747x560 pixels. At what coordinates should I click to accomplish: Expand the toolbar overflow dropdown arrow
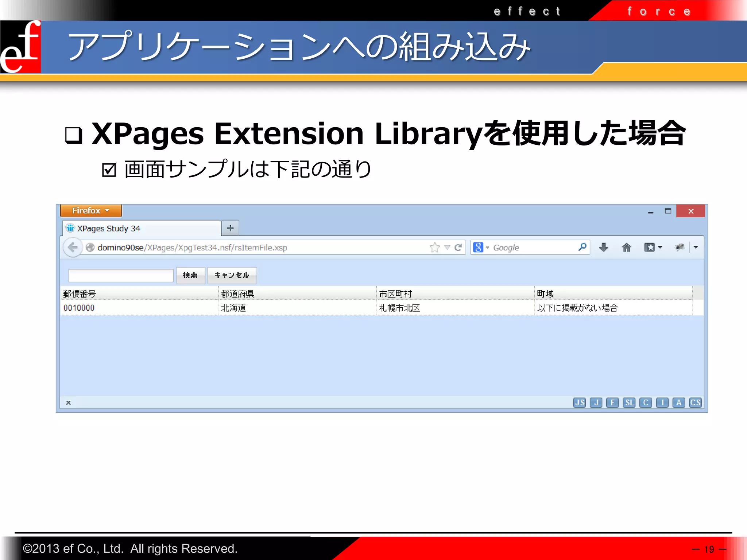coord(696,248)
